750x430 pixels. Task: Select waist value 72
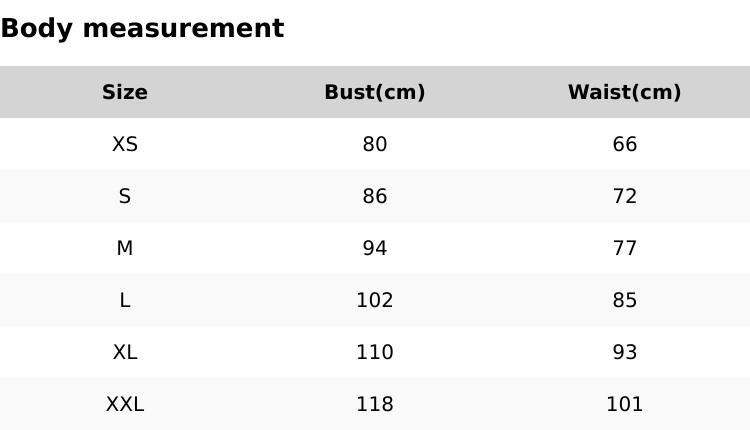625,197
